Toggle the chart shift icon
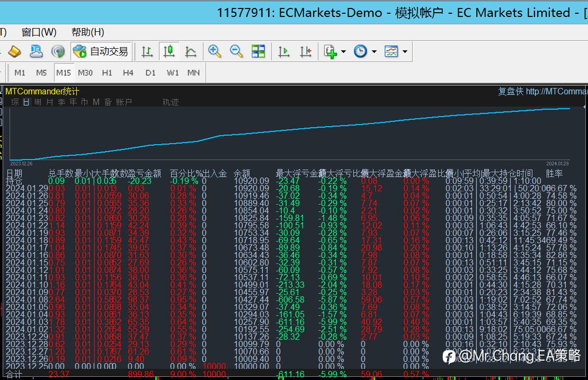 306,51
